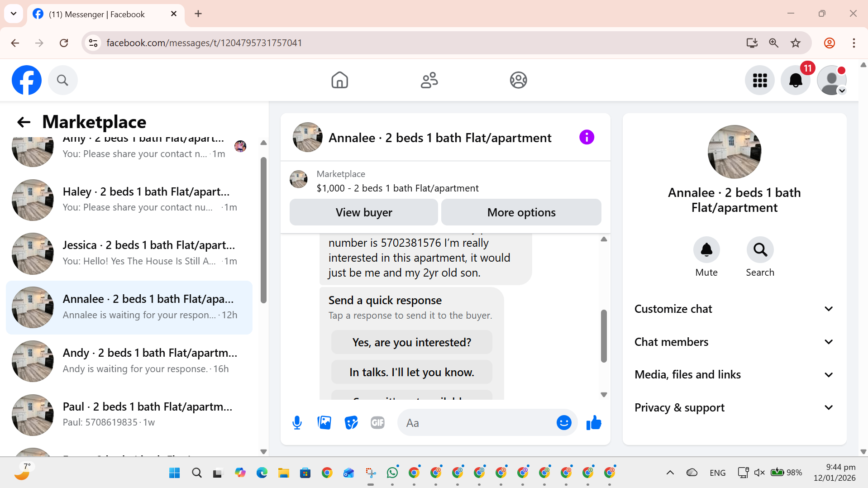Close the Messenger Facebook tab
This screenshot has width=868, height=488.
point(173,14)
